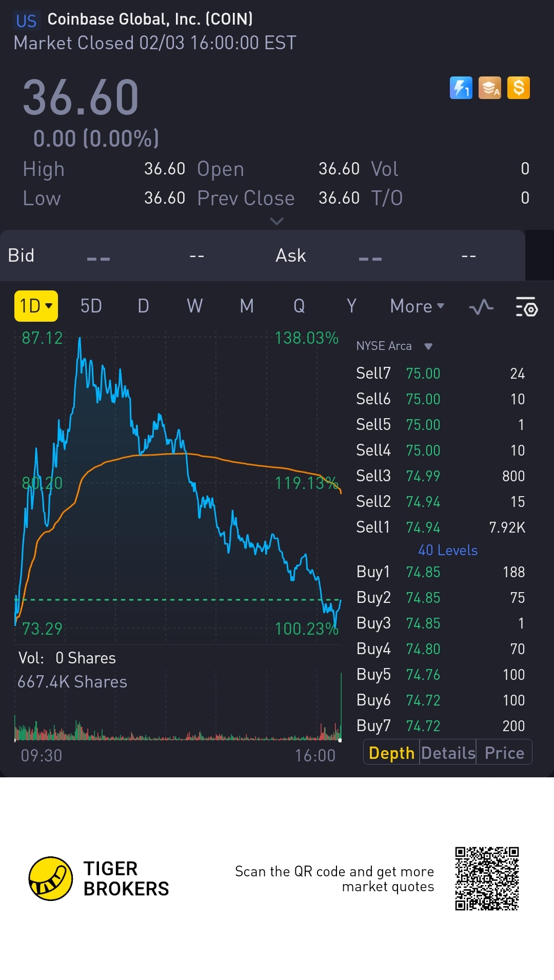Open the chart indicator waveform icon
This screenshot has height=980, width=554.
tap(481, 307)
